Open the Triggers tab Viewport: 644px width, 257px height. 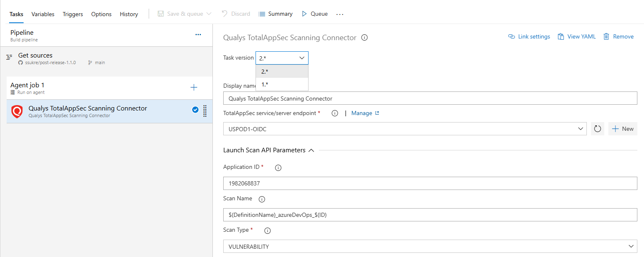pos(72,14)
